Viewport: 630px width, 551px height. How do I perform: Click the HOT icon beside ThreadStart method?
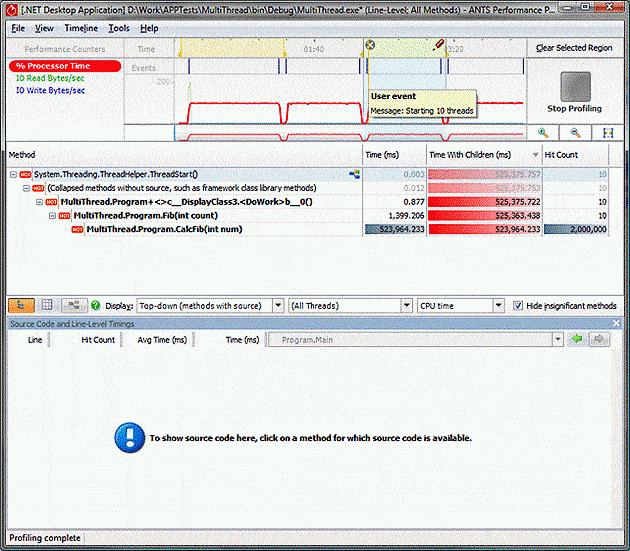(25, 174)
